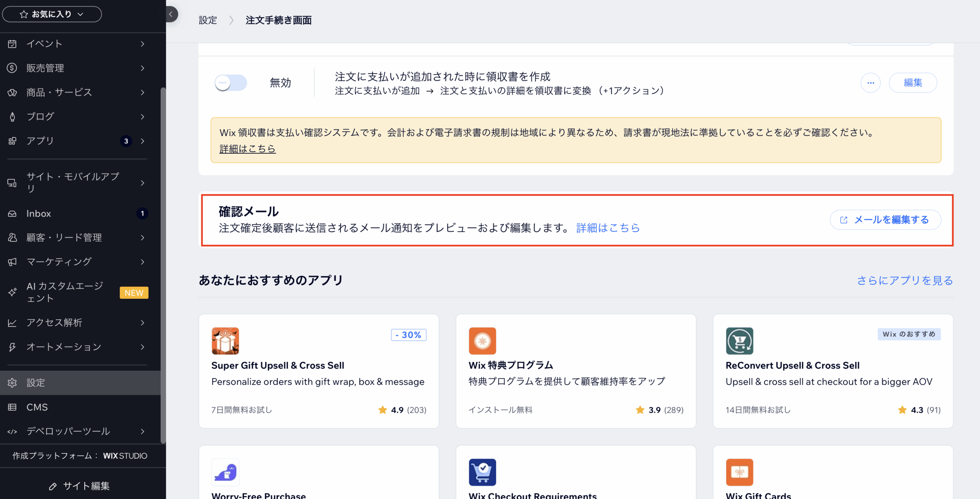Open the CMS menu item

coord(37,407)
